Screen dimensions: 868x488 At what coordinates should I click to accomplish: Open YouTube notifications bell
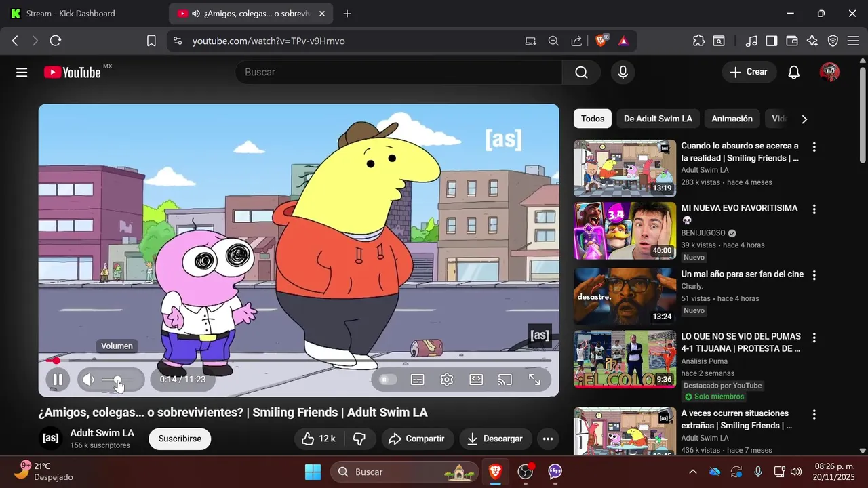click(794, 72)
